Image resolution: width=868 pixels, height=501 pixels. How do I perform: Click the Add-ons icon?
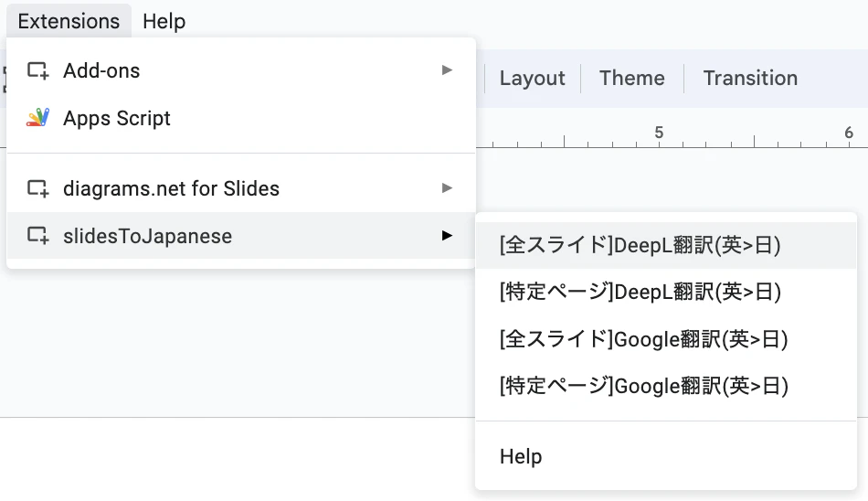click(x=37, y=70)
